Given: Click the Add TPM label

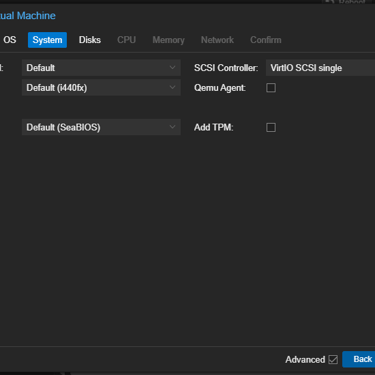Looking at the screenshot, I should click(214, 127).
